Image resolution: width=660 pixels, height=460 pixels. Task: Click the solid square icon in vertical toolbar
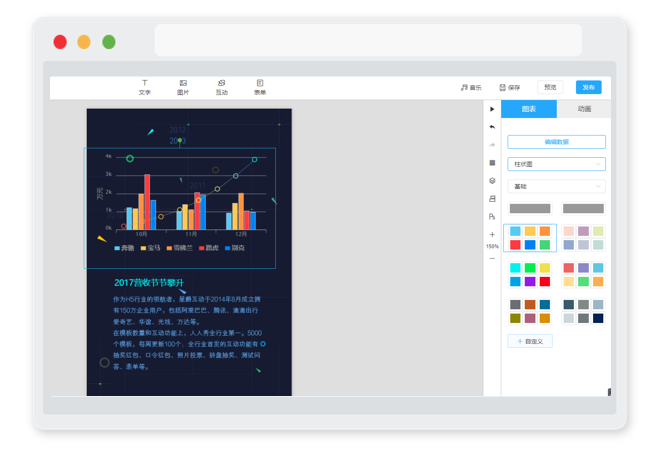click(492, 163)
